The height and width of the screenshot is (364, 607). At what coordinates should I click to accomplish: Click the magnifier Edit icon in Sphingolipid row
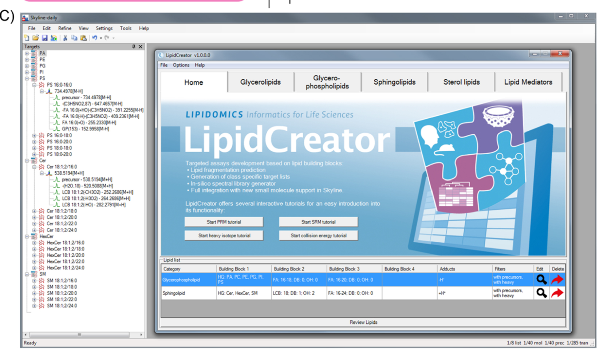click(x=541, y=293)
